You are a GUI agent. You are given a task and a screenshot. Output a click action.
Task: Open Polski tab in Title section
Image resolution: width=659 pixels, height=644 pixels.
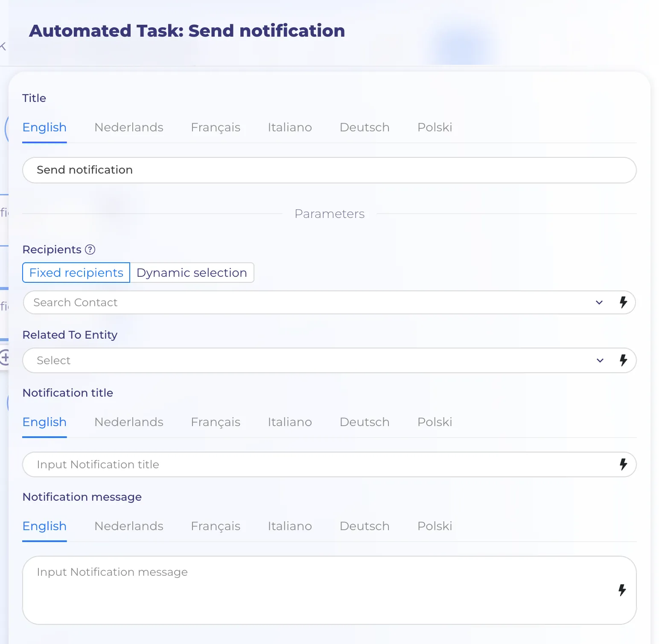[434, 127]
